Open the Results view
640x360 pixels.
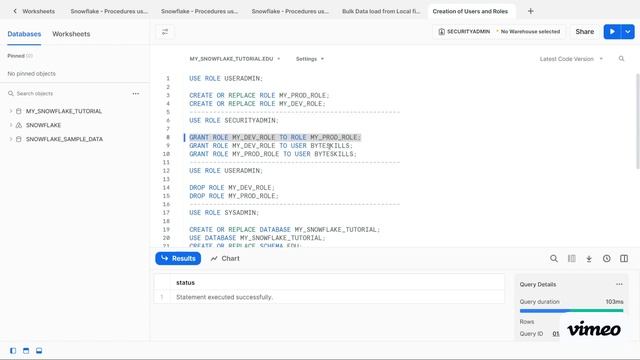[178, 258]
